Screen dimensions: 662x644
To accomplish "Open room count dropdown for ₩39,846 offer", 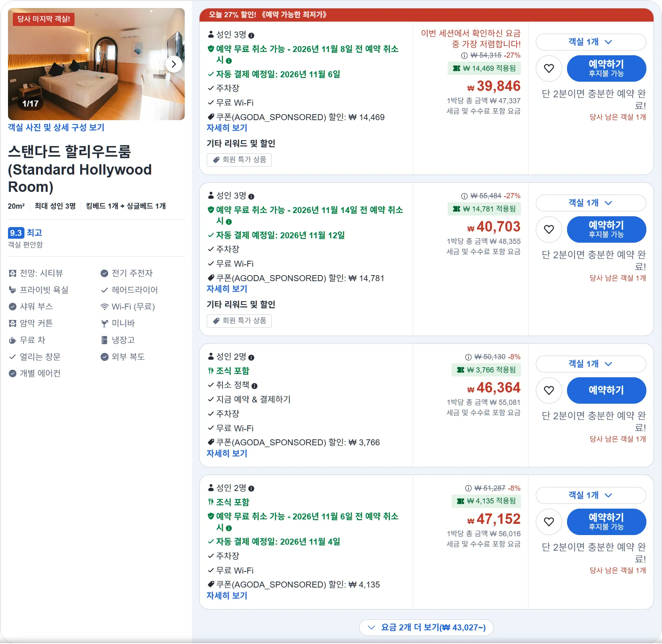I will click(x=591, y=42).
